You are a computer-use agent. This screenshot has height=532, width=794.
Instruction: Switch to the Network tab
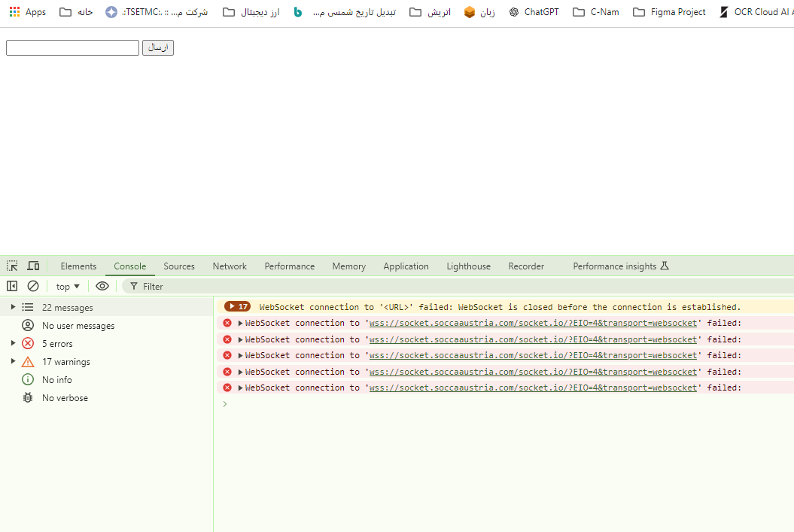click(230, 266)
